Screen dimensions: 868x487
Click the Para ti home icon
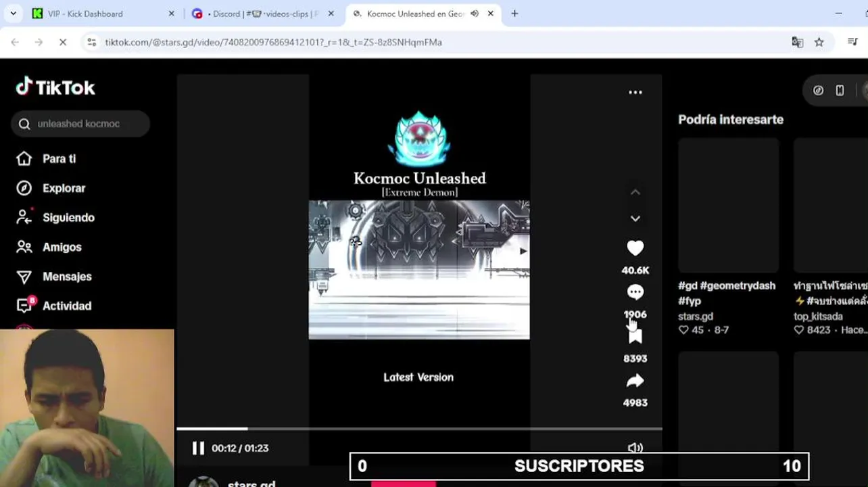click(24, 159)
